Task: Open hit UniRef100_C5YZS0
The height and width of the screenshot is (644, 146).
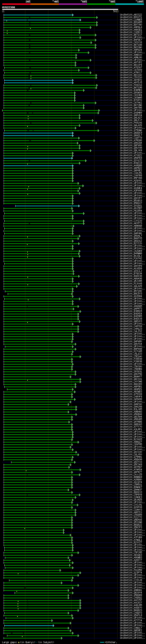Action: coord(131,77)
